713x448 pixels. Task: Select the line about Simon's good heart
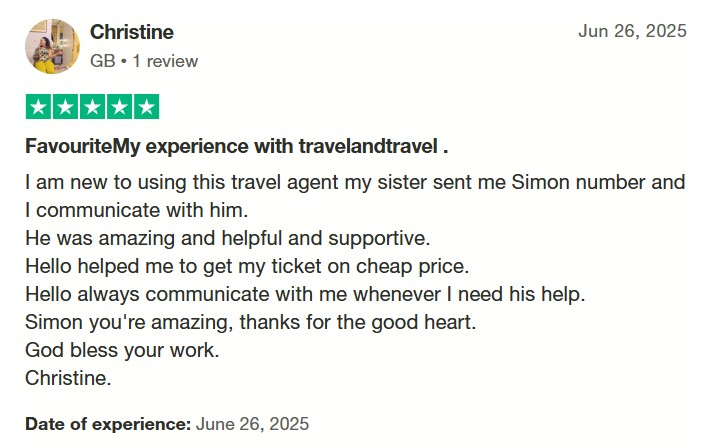pyautogui.click(x=251, y=322)
